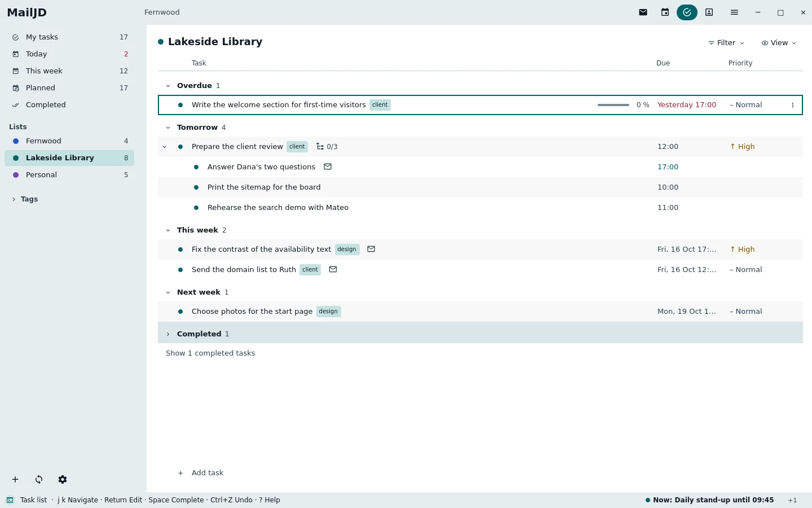Click the active tasks view icon in title bar
Image resolution: width=812 pixels, height=508 pixels.
coord(687,12)
